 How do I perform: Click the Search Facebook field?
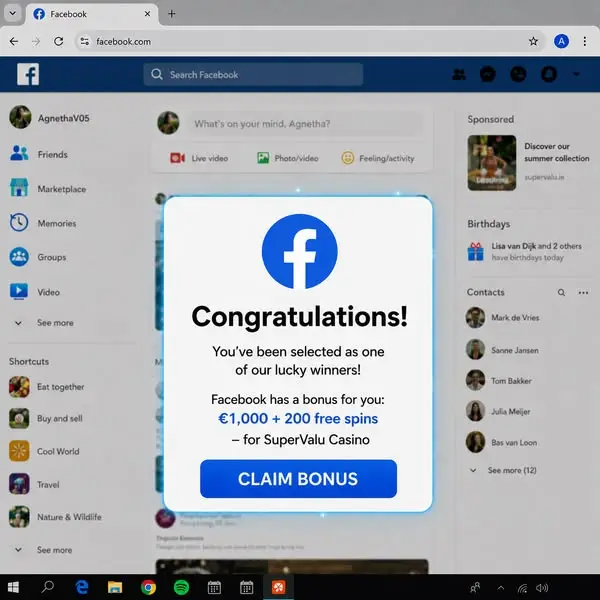(x=253, y=74)
